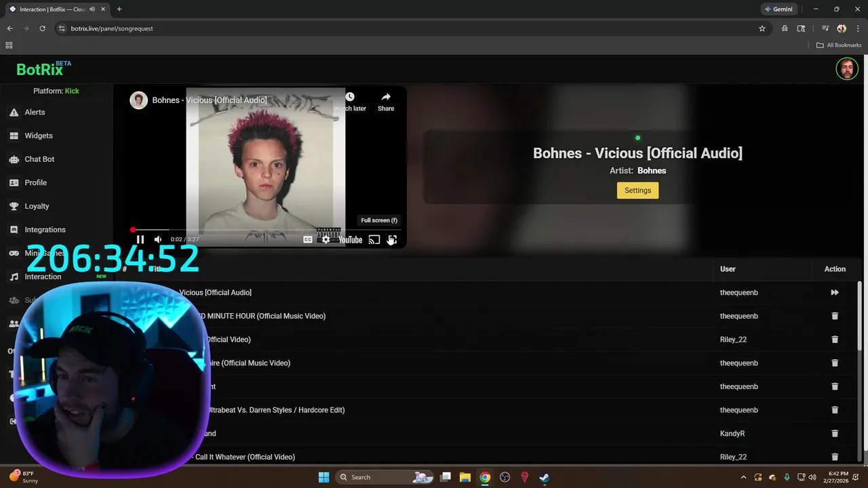This screenshot has width=868, height=488.
Task: Click the Call It Whatever (Official Video) title
Action: tap(244, 457)
